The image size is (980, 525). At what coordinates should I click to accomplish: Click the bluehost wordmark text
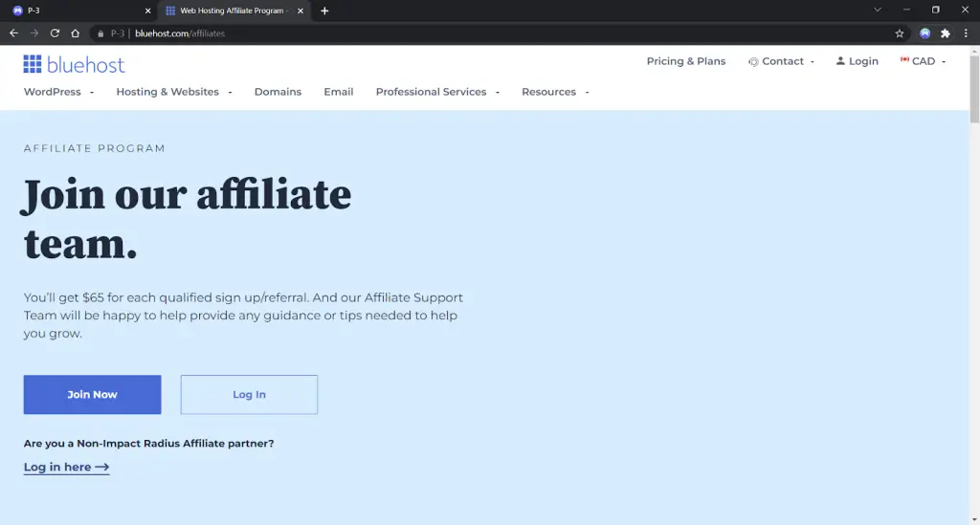pyautogui.click(x=85, y=64)
